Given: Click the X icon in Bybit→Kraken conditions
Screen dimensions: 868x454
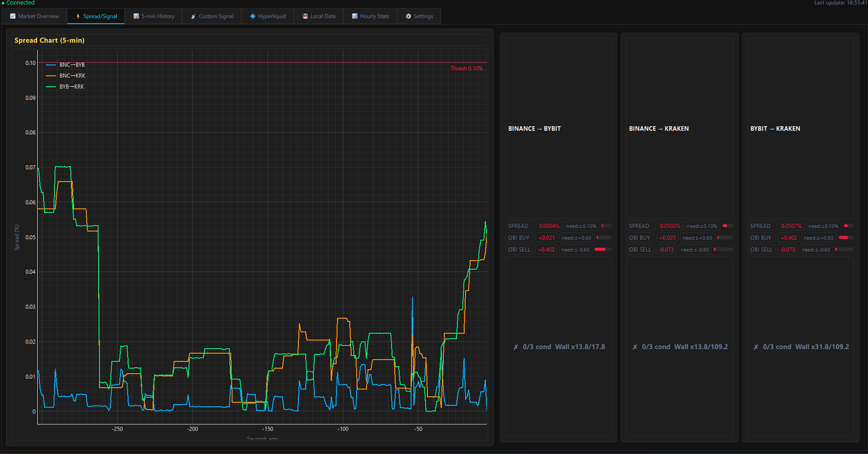Looking at the screenshot, I should pos(756,347).
